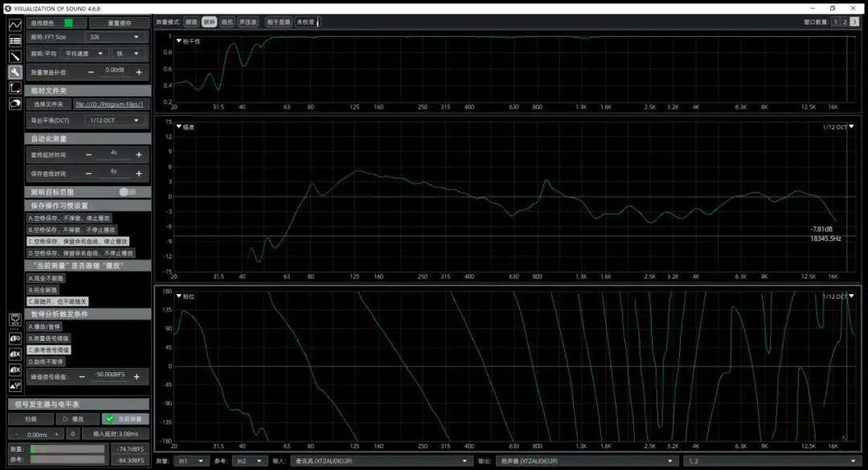Open the curve view icon in sidebar
868x470 pixels.
14,25
